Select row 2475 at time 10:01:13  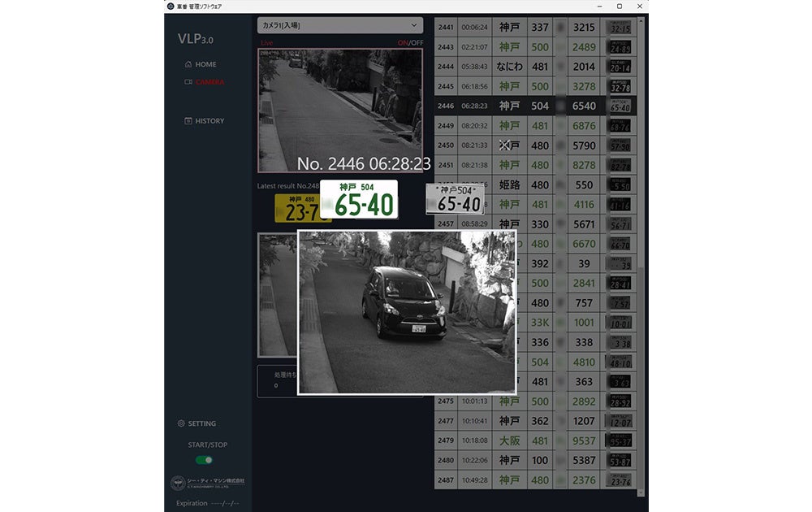click(x=535, y=401)
